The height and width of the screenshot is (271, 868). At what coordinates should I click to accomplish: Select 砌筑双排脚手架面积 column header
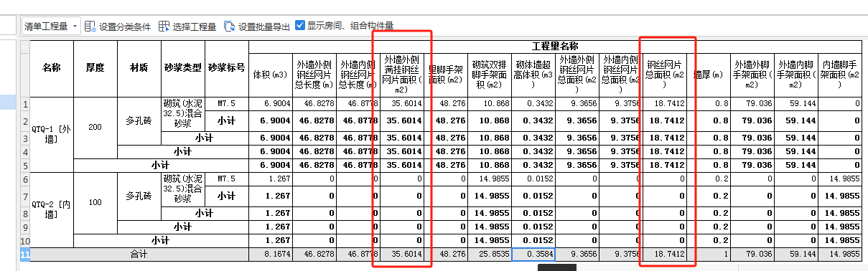tap(490, 75)
